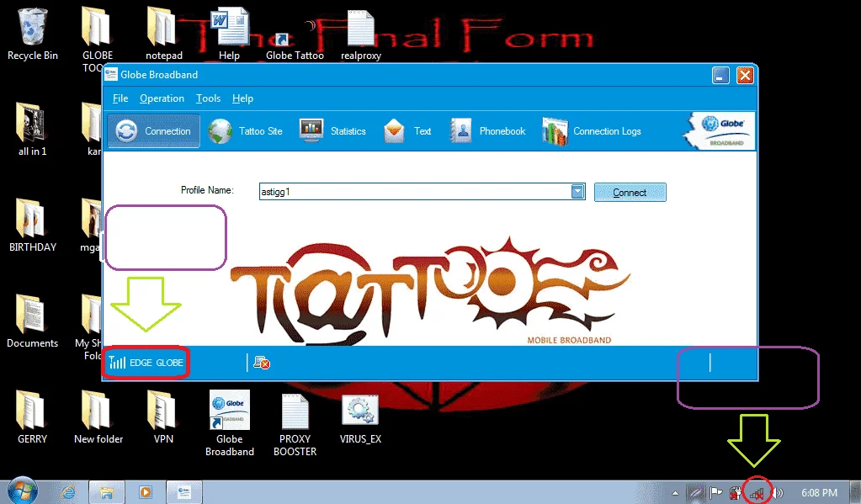This screenshot has height=504, width=861.
Task: Click the Globe Broadband taskbar button
Action: [x=184, y=492]
